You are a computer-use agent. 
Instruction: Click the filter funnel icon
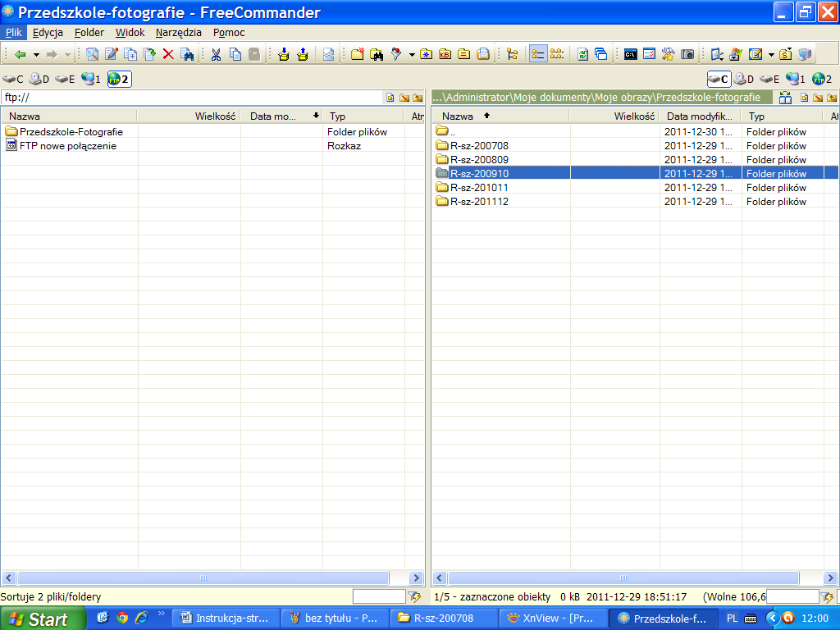click(396, 54)
